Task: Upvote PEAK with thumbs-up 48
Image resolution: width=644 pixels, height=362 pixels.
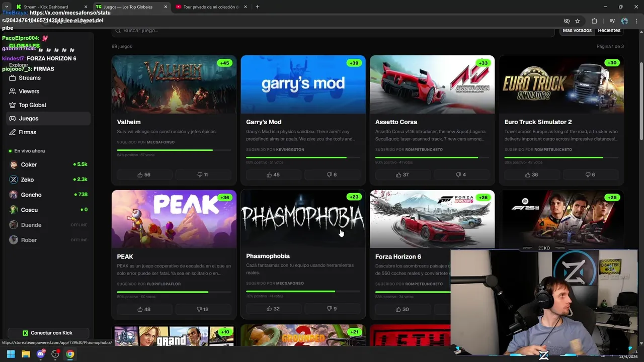Action: point(144,309)
